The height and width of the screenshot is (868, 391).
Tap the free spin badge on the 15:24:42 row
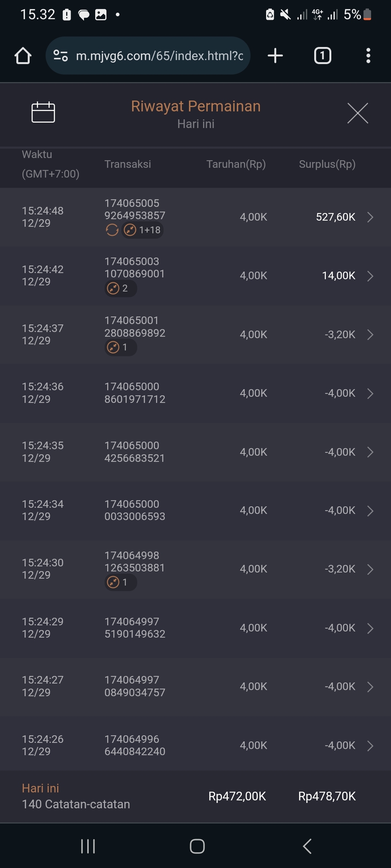click(x=121, y=289)
